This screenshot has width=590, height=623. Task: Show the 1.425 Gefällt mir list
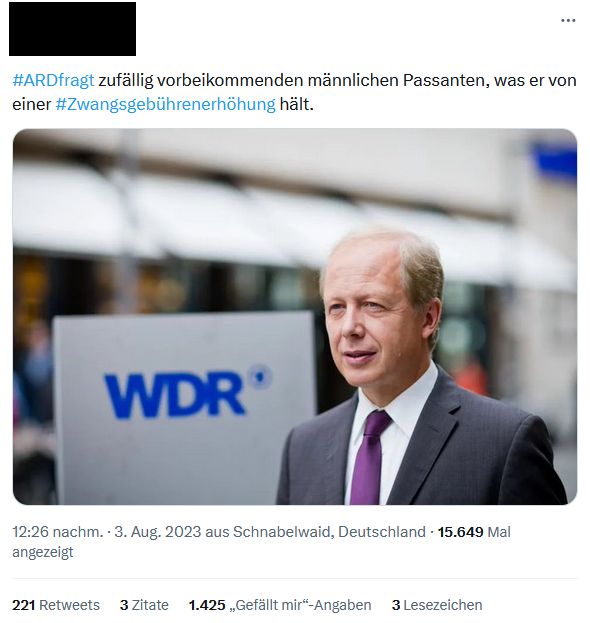coord(280,605)
